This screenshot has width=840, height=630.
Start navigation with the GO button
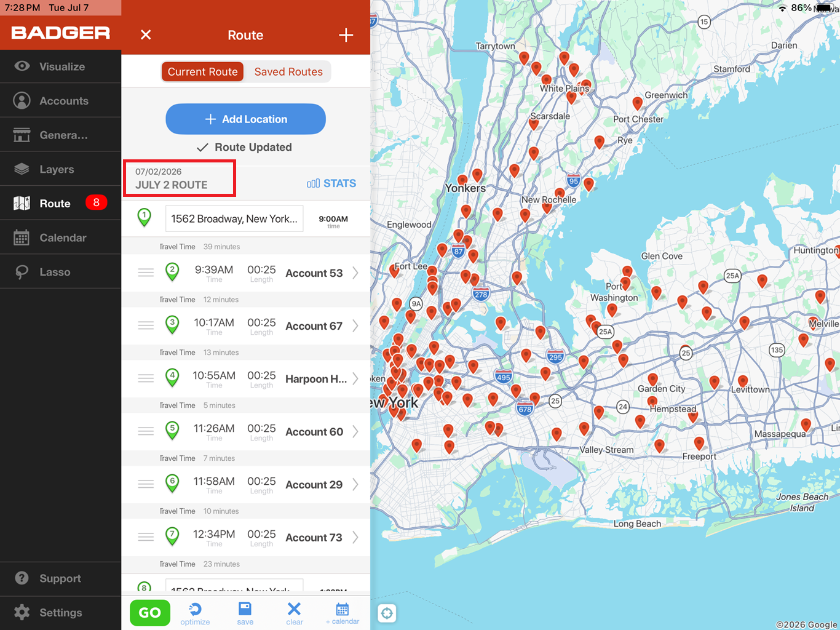pyautogui.click(x=150, y=613)
